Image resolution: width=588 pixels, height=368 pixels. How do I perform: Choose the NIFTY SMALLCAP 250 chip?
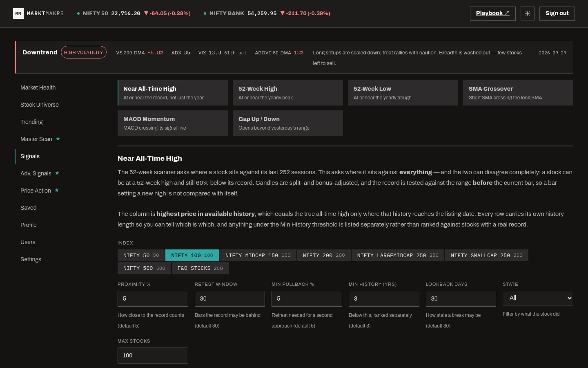coord(487,255)
